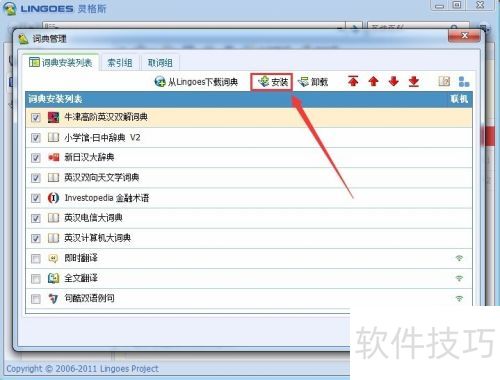Select 句酷双语例句 row text
Screen dimensions: 500x380
coord(89,298)
